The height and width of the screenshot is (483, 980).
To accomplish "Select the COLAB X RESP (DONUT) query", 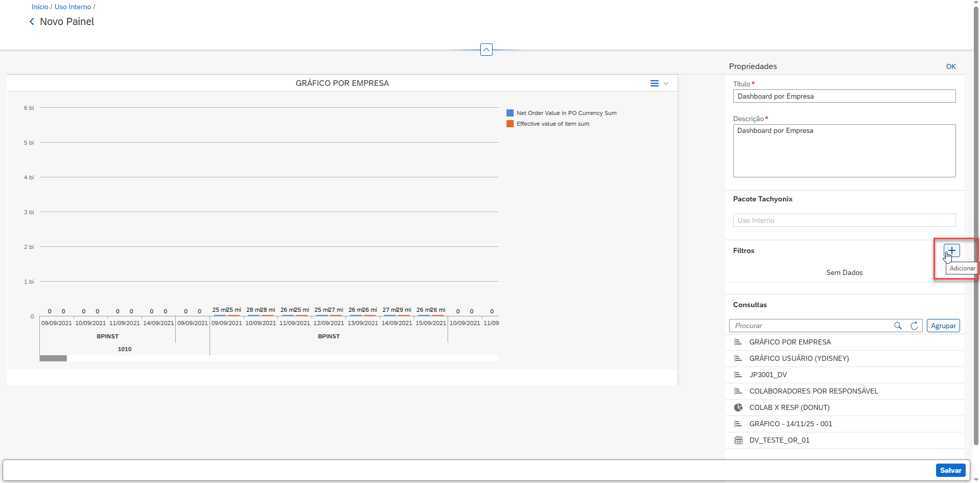I will [x=789, y=407].
